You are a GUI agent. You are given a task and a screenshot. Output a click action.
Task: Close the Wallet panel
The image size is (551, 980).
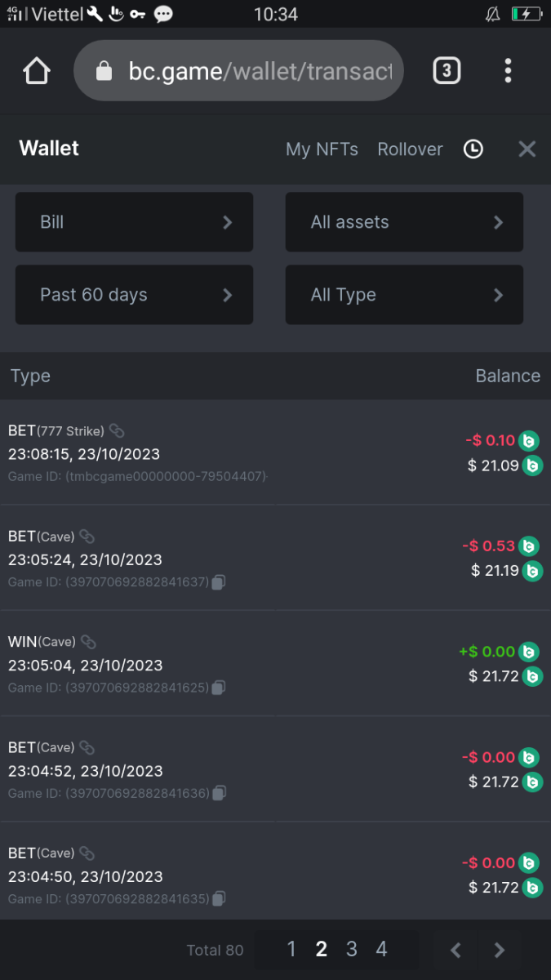(x=527, y=149)
